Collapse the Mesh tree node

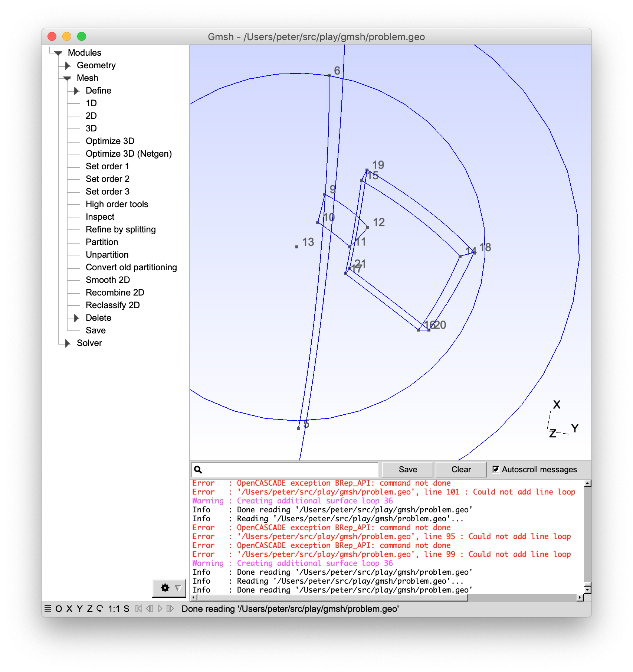coord(67,78)
